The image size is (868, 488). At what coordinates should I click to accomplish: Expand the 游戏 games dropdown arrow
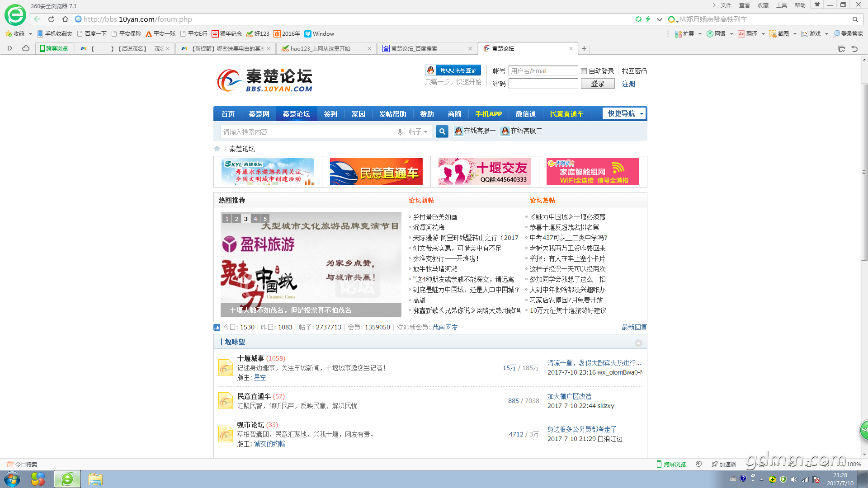(x=826, y=34)
